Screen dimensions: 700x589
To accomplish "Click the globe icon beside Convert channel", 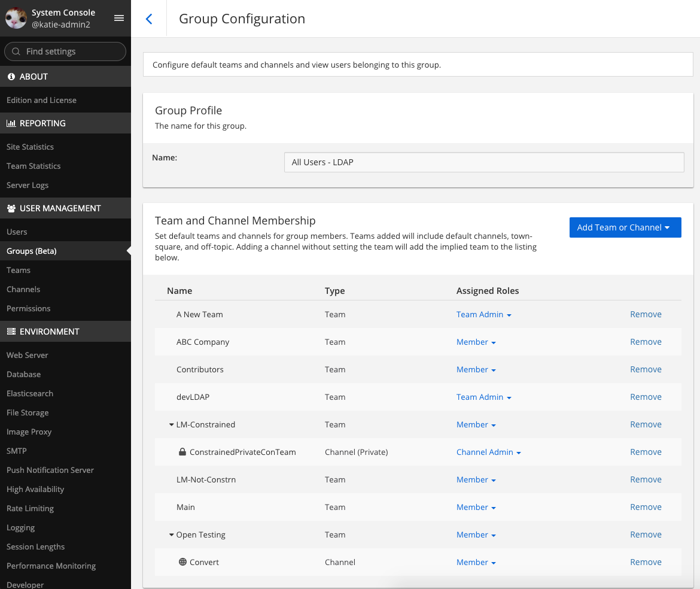I will [x=182, y=562].
